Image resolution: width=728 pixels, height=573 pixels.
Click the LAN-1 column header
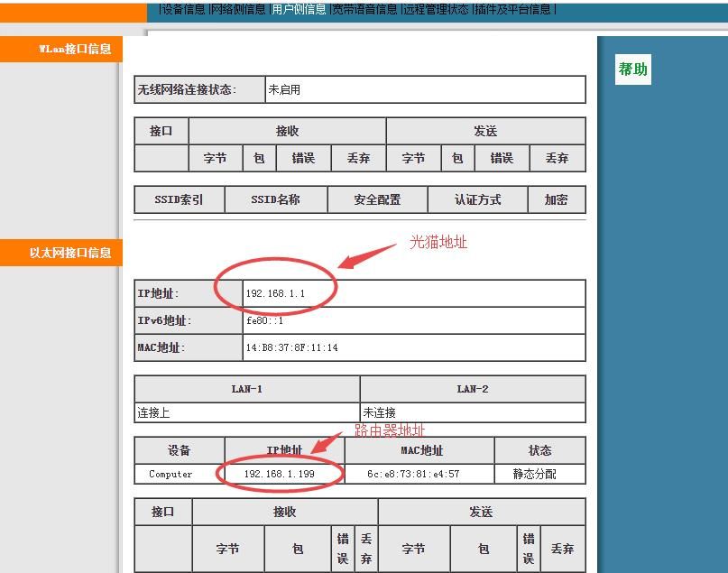click(x=247, y=389)
